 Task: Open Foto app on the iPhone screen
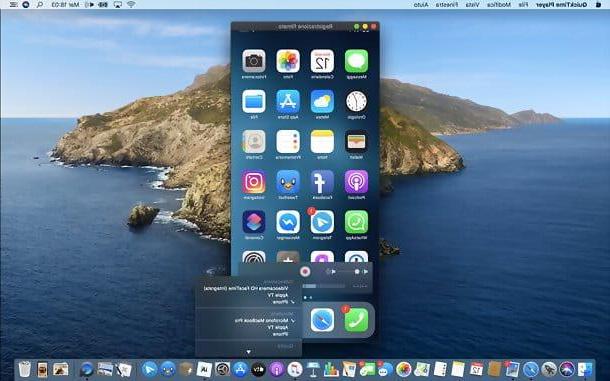pos(288,61)
